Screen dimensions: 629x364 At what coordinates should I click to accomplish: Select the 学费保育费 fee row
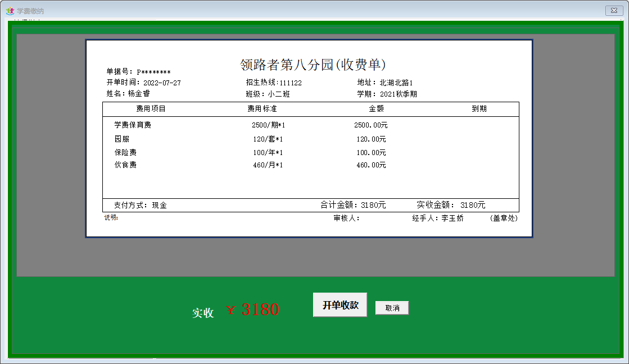133,125
